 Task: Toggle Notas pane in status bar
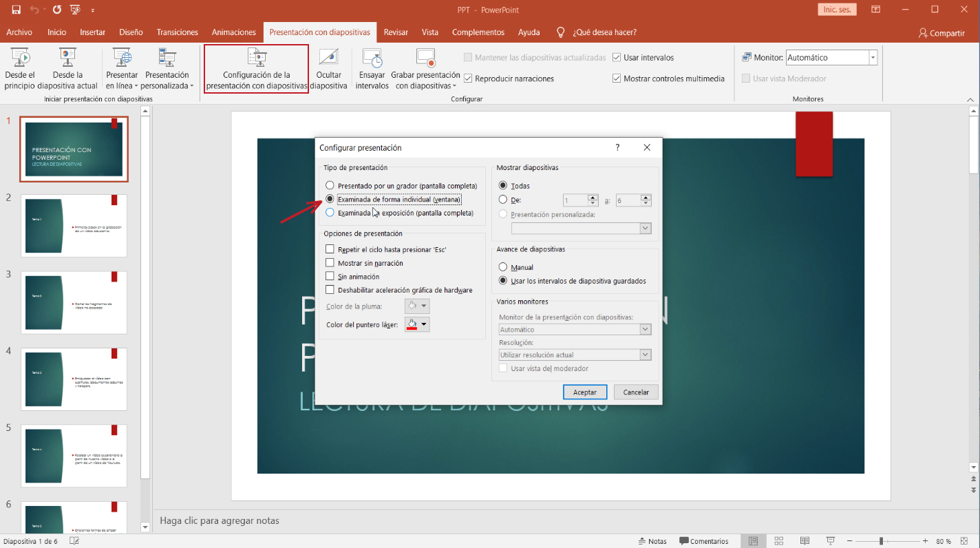tap(652, 541)
